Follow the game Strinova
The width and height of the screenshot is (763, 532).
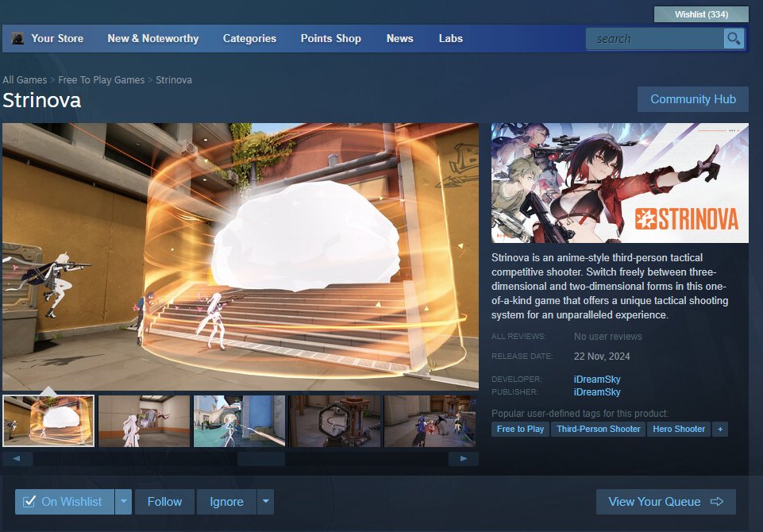pos(164,501)
